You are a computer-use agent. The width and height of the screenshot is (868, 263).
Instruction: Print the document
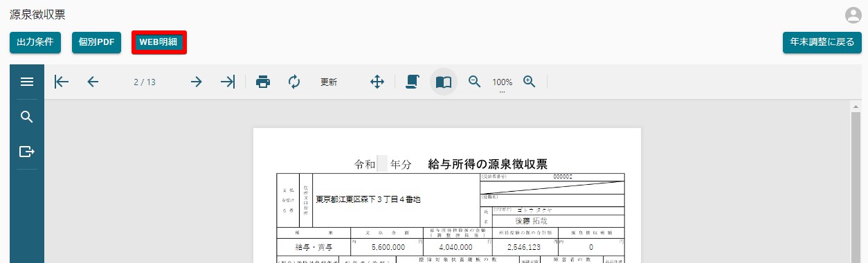coord(263,82)
